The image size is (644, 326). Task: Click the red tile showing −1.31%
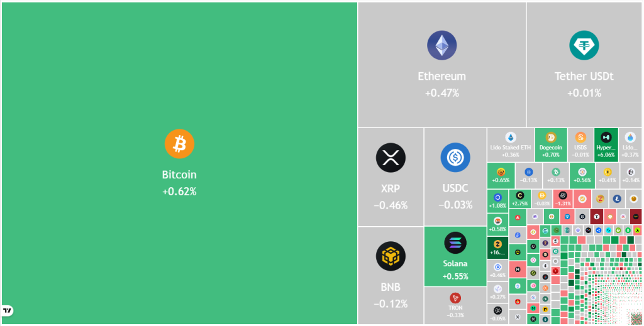coord(563,199)
